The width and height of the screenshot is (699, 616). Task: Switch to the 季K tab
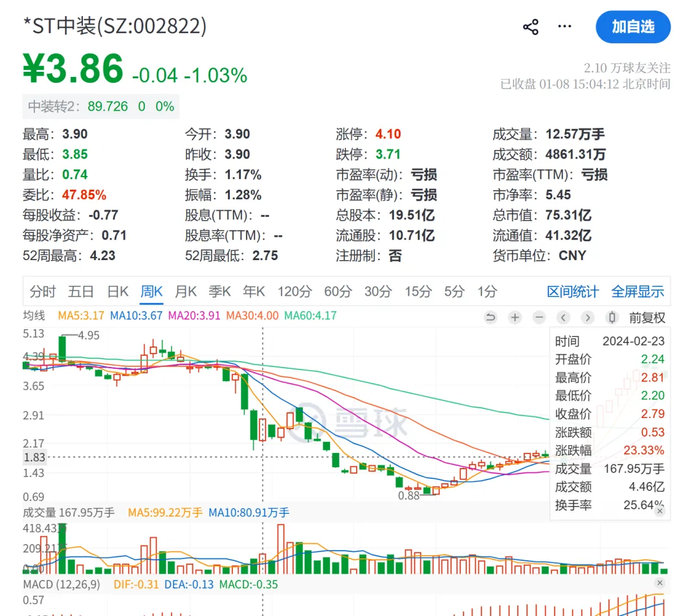tap(220, 292)
